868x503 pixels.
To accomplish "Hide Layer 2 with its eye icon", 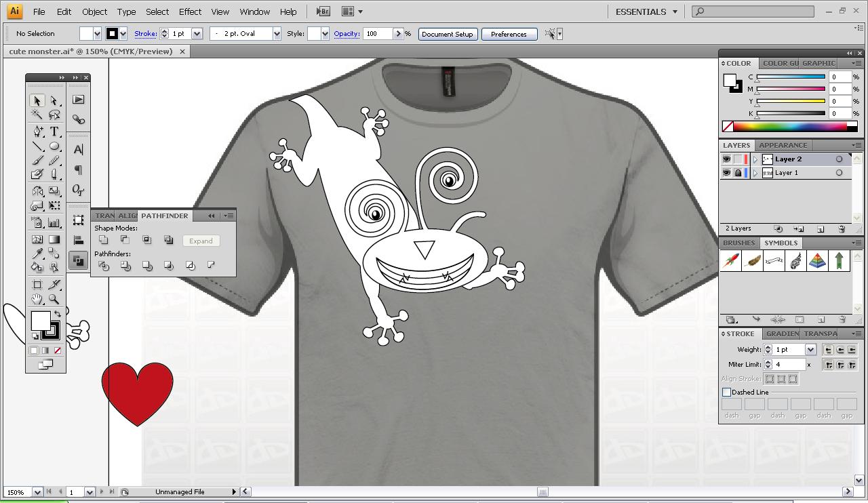I will [726, 159].
